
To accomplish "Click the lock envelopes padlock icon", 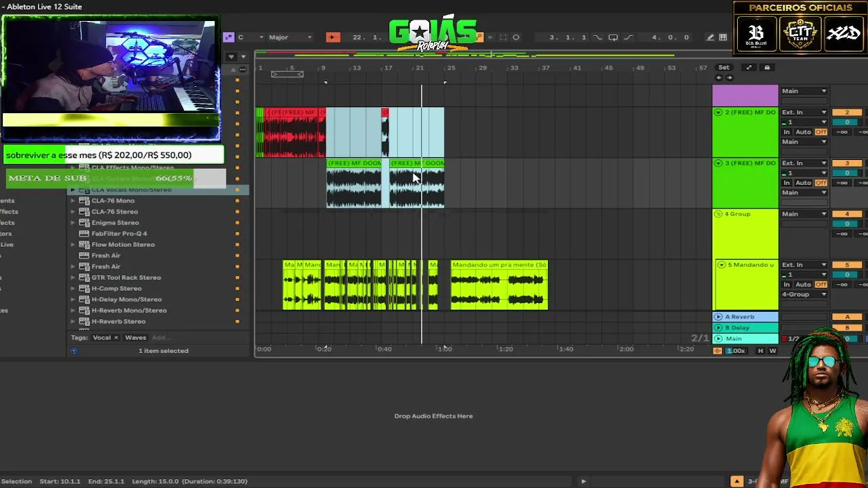I will pos(767,67).
